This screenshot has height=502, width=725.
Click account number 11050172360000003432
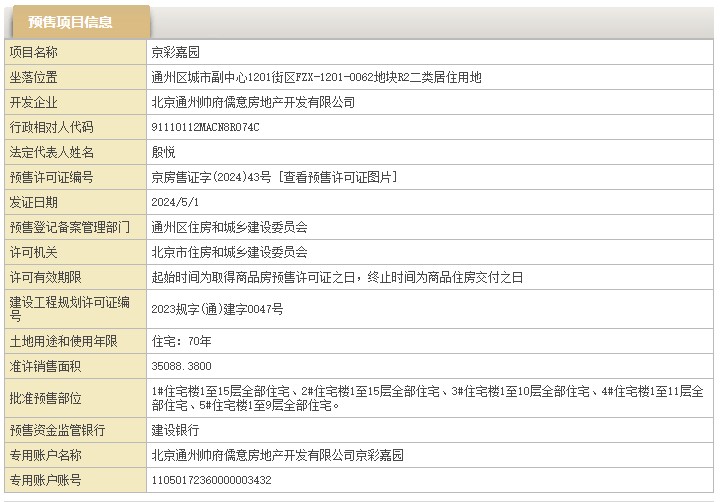click(211, 480)
